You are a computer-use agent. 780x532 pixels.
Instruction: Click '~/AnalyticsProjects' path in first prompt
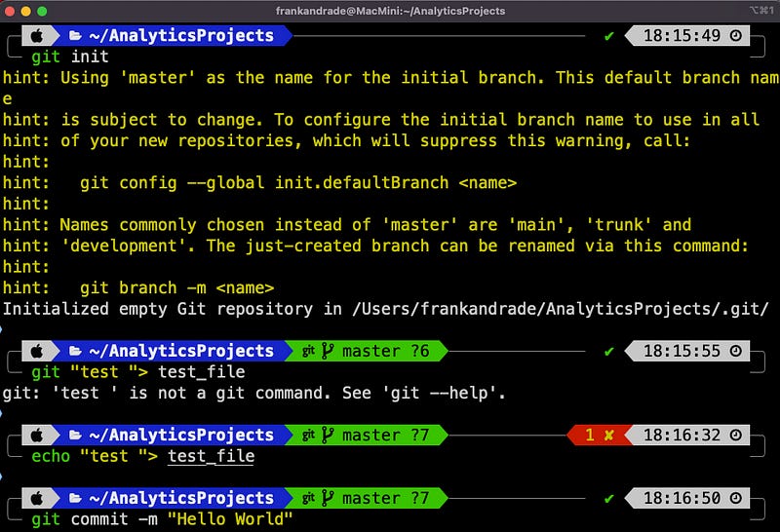[181, 36]
